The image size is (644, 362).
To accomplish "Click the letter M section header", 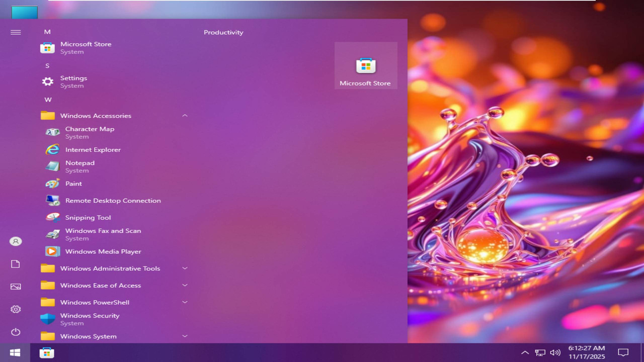I will [x=47, y=32].
